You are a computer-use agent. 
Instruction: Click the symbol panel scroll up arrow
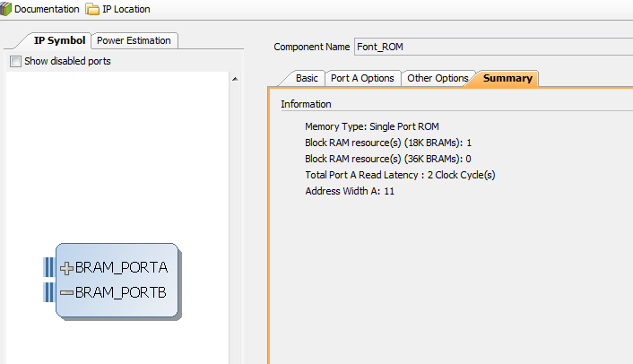coord(235,79)
